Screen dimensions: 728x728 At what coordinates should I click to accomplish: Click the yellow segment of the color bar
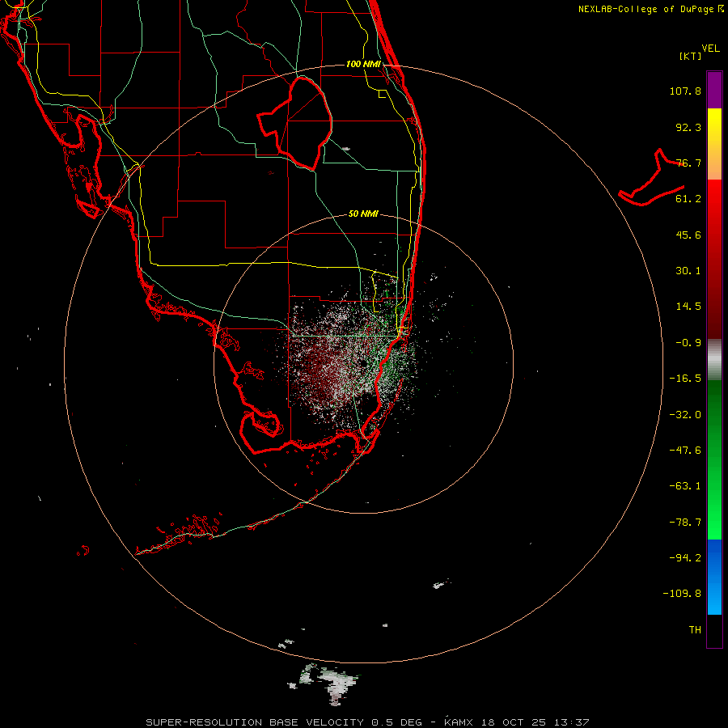(714, 128)
